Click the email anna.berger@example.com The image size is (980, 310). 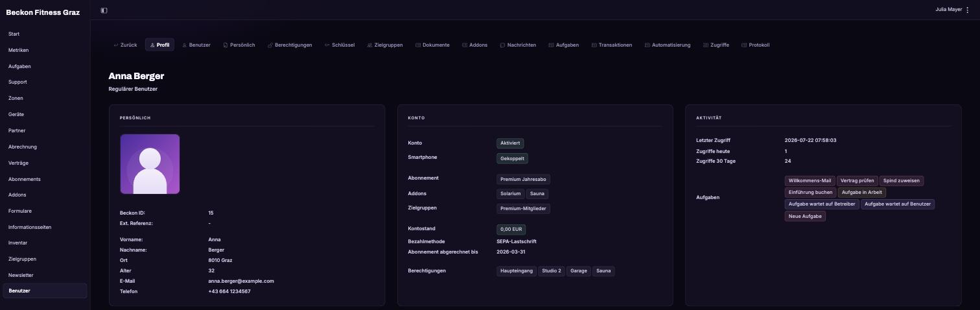click(241, 281)
